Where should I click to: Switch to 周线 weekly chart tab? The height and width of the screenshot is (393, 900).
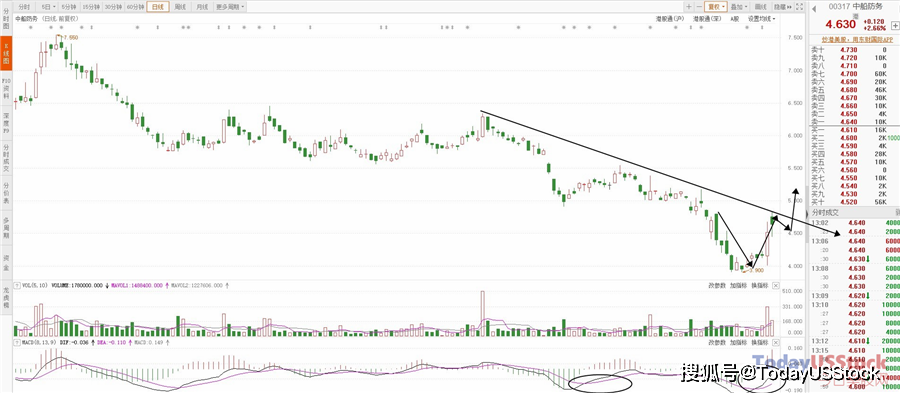coord(180,7)
